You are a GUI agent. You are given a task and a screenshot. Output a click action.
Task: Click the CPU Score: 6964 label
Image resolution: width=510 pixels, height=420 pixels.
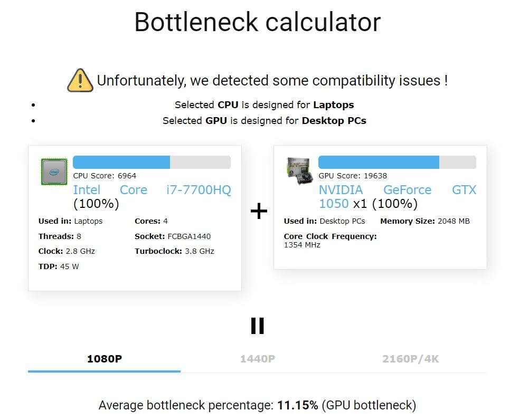(x=105, y=176)
